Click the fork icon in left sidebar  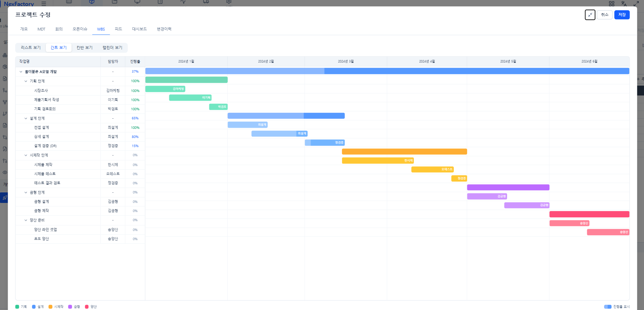click(x=5, y=102)
